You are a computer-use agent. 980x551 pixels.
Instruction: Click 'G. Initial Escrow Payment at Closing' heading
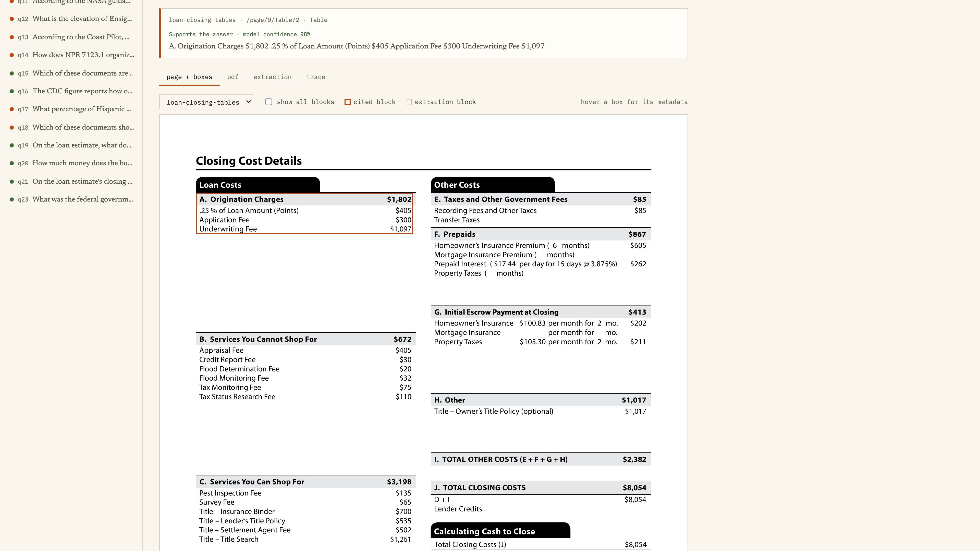point(496,312)
